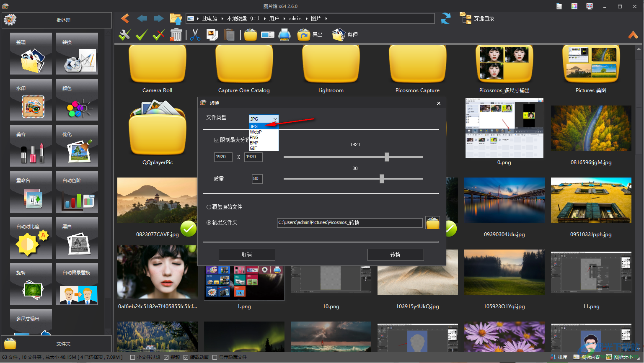Click the orange back arrow icon
Image resolution: width=644 pixels, height=363 pixels.
(x=125, y=18)
